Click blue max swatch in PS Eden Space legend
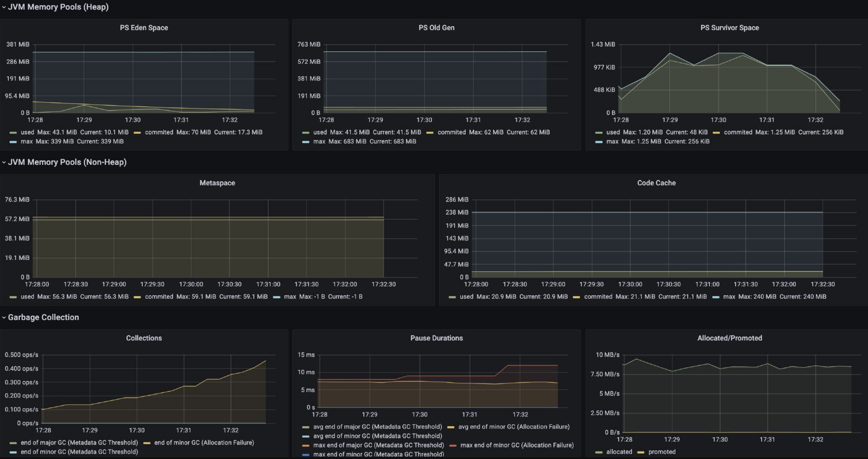The image size is (868, 459). click(13, 142)
